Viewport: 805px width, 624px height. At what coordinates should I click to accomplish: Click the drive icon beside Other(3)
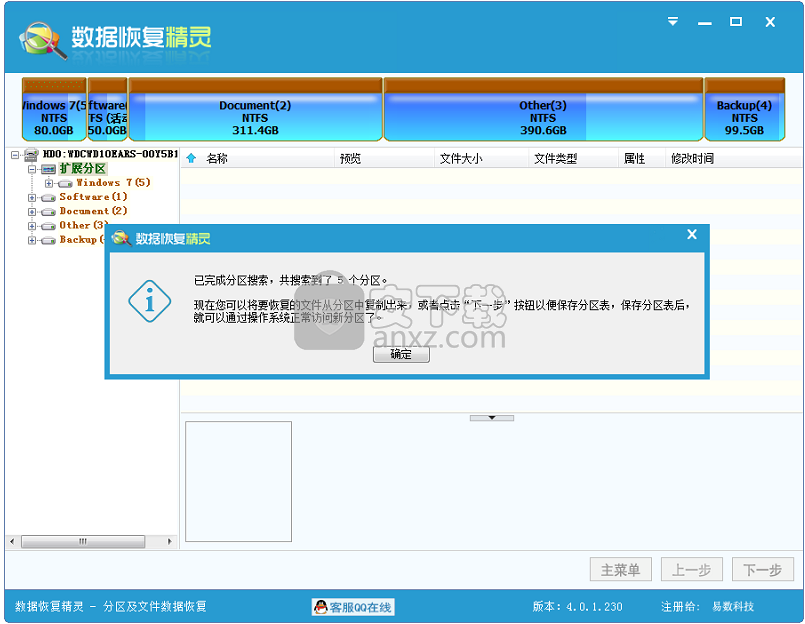(49, 226)
